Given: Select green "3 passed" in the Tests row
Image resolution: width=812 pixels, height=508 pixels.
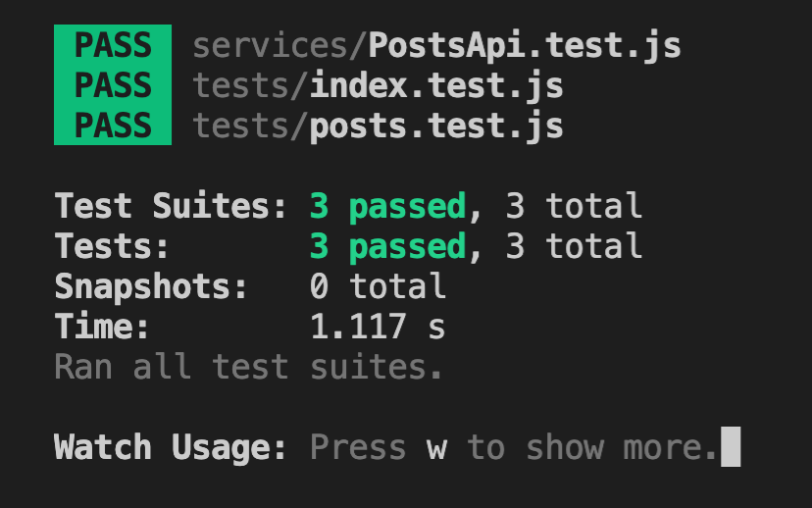Looking at the screenshot, I should click(x=387, y=246).
